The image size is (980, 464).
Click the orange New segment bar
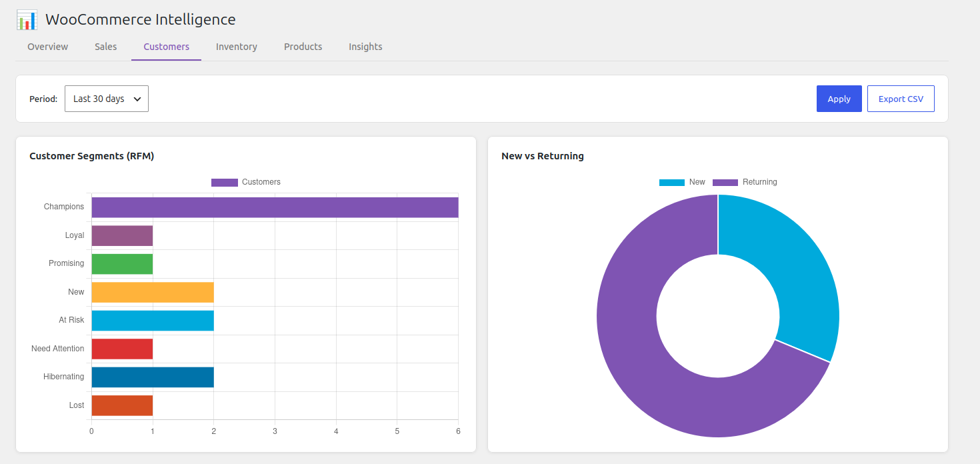pos(153,292)
